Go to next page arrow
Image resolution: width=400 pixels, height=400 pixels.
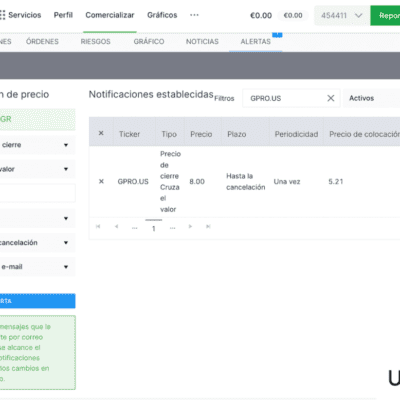pyautogui.click(x=190, y=227)
